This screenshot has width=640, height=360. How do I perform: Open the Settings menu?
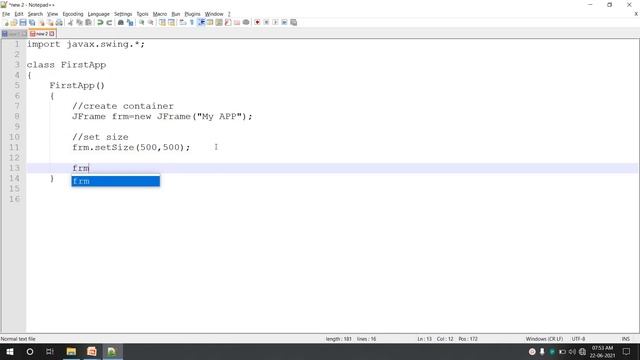tap(123, 14)
